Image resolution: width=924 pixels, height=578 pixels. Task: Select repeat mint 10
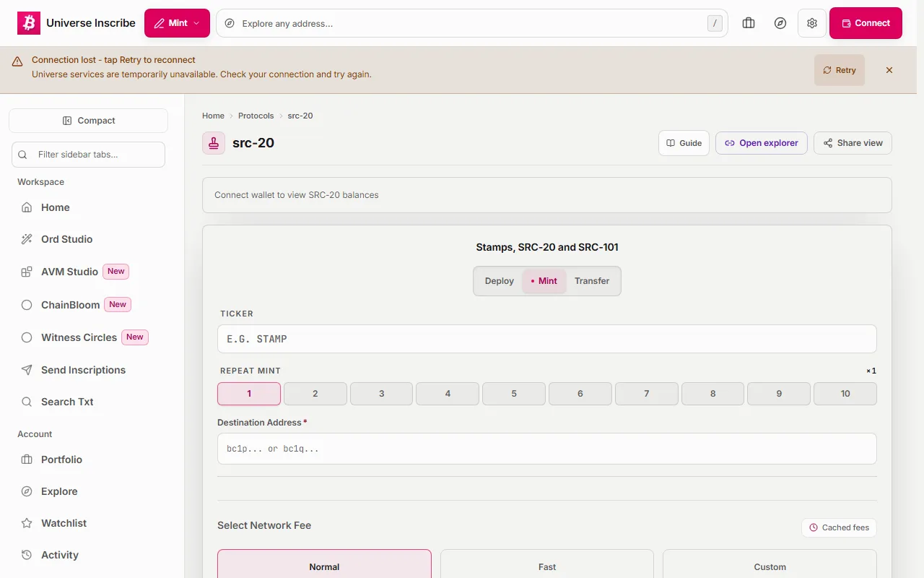click(x=845, y=394)
